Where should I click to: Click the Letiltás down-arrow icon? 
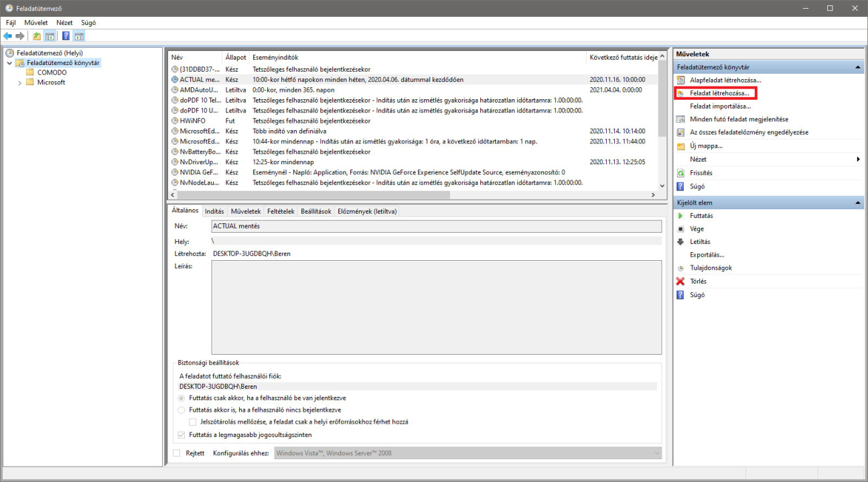(680, 242)
